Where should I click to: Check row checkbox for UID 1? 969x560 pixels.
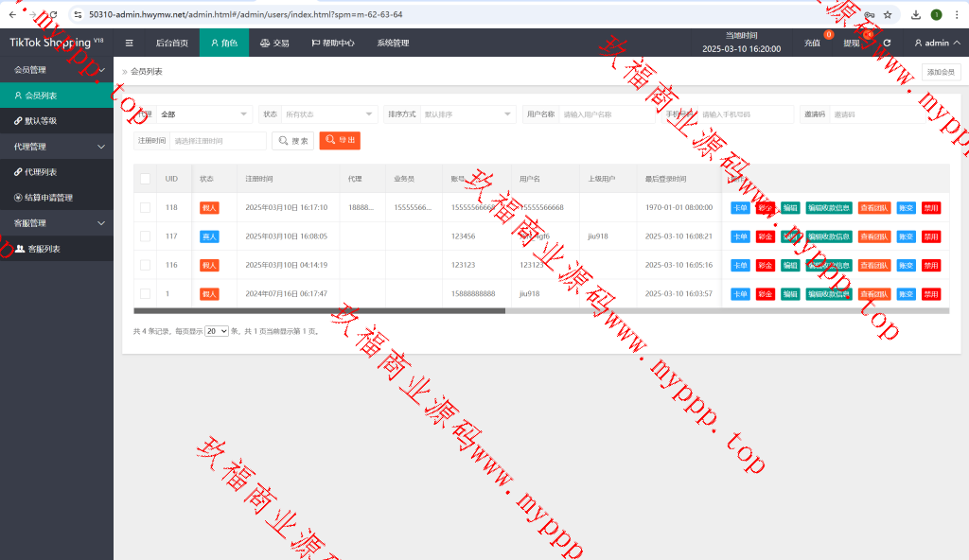click(145, 293)
